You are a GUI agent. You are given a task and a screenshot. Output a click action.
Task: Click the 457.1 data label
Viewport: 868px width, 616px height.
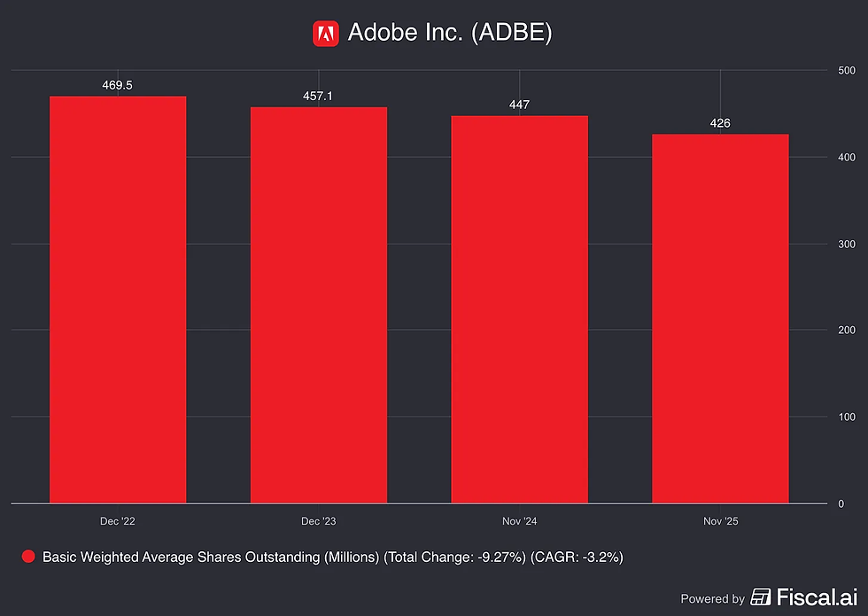[x=318, y=97]
